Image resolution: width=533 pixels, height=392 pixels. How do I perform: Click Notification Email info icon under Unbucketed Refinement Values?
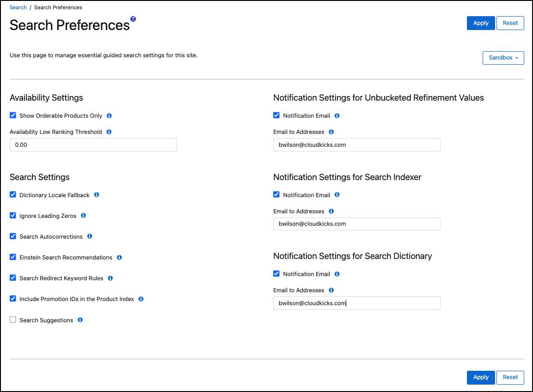pos(337,116)
